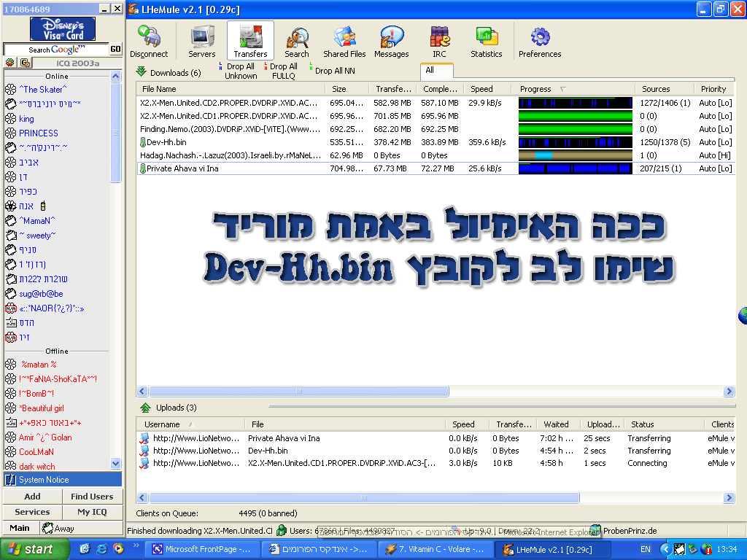Click the ICQ contact list scroll down arrow

(x=116, y=462)
